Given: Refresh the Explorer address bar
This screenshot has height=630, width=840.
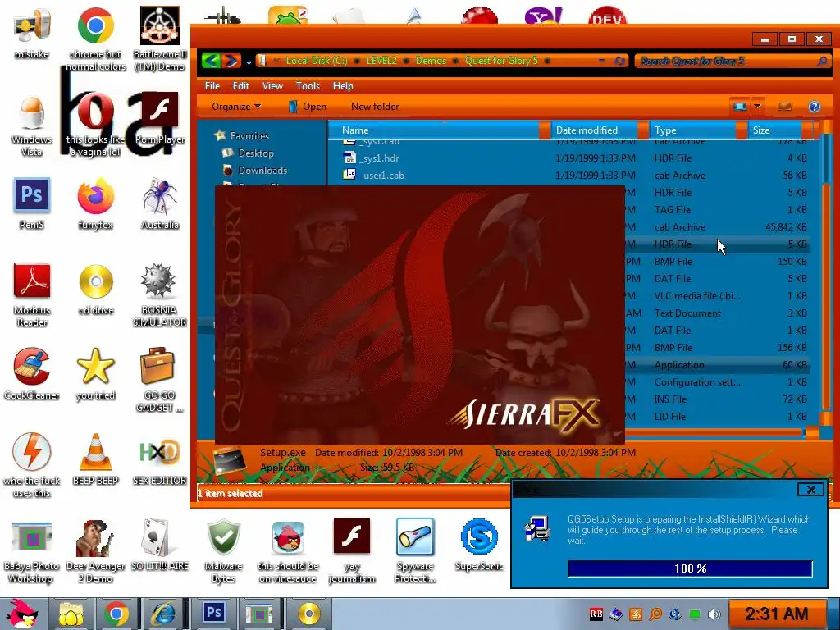Looking at the screenshot, I should (x=619, y=61).
